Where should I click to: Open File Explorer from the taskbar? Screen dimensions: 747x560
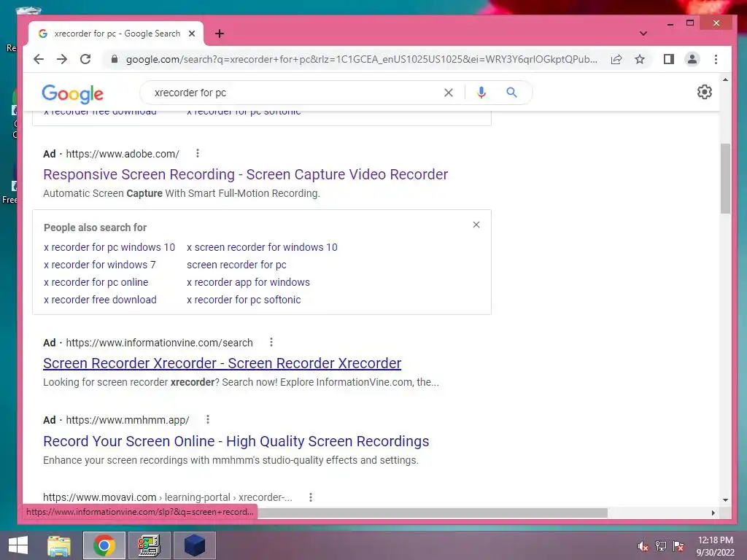[x=59, y=545]
